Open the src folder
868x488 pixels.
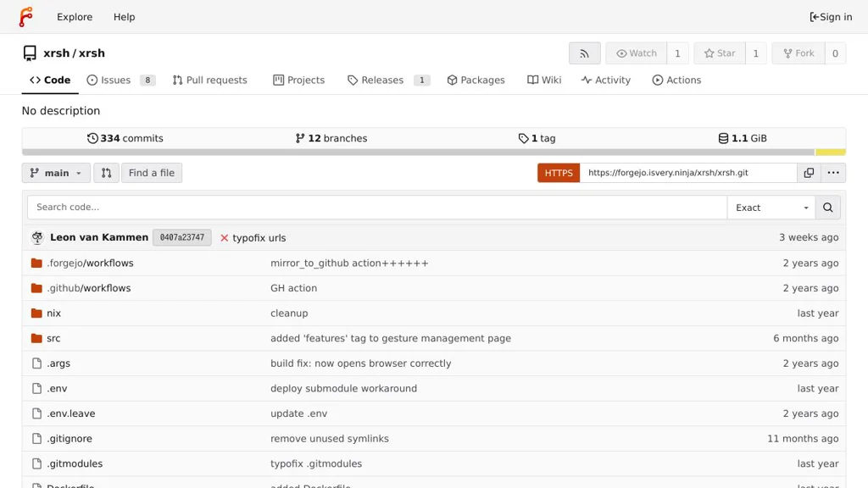53,338
